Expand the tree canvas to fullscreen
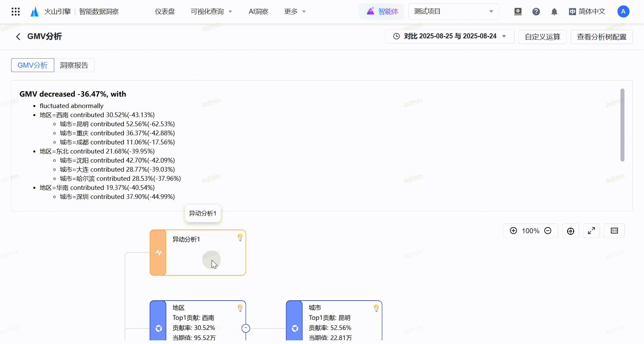 point(592,231)
